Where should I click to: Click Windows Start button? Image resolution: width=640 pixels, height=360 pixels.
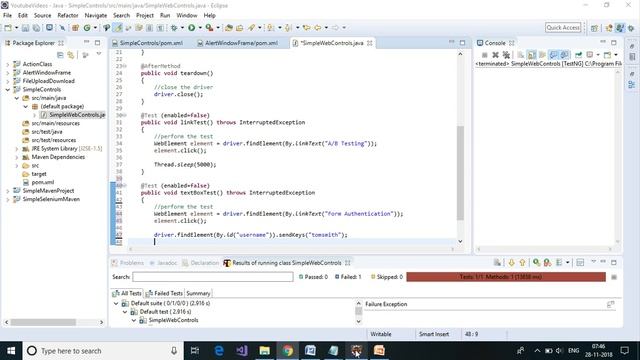coord(11,351)
